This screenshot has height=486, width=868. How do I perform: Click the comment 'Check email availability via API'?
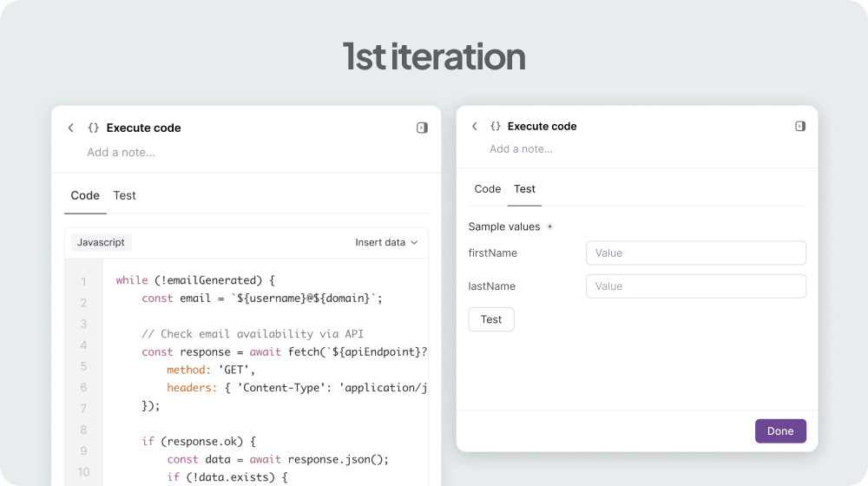(x=253, y=334)
